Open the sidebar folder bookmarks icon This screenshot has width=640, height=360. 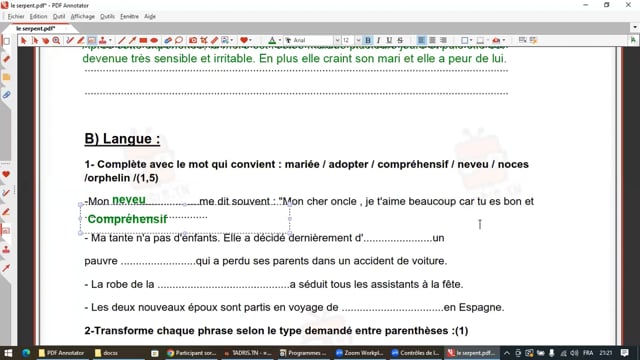click(7, 77)
